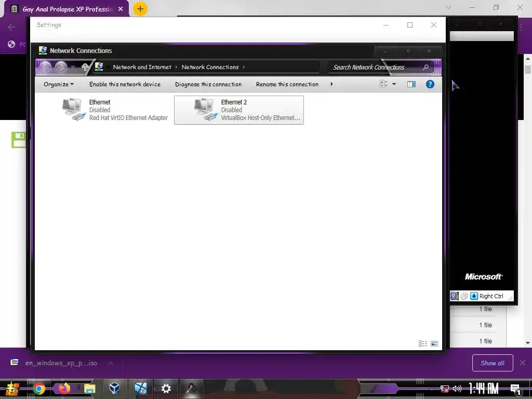Switch to the XP virtual machine taskbar icon
Image resolution: width=532 pixels, height=399 pixels.
coord(140,388)
